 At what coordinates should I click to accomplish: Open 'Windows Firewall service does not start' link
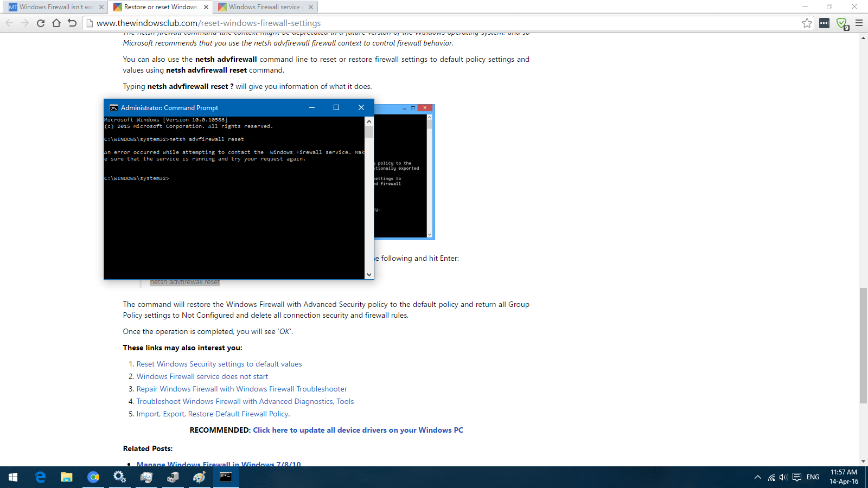click(x=202, y=376)
